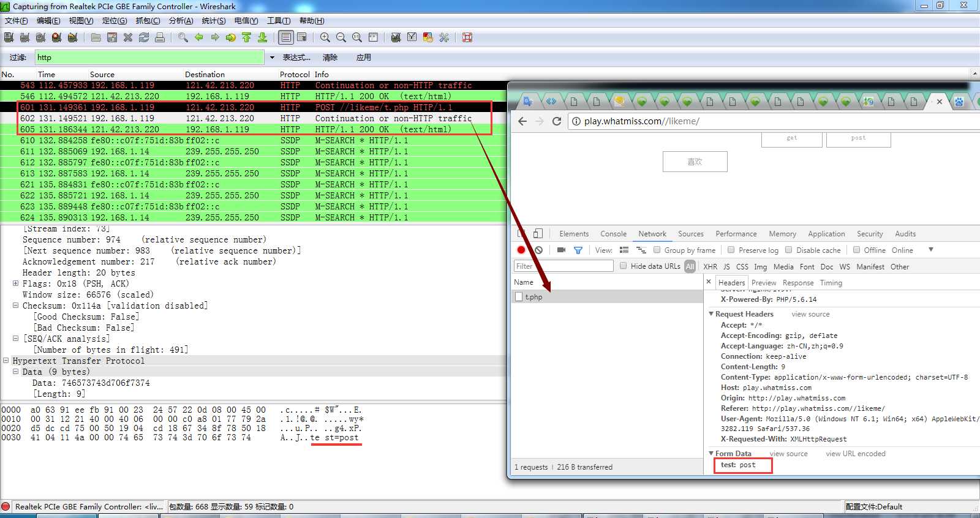Click the print packets printer icon
980x518 pixels.
(x=160, y=37)
